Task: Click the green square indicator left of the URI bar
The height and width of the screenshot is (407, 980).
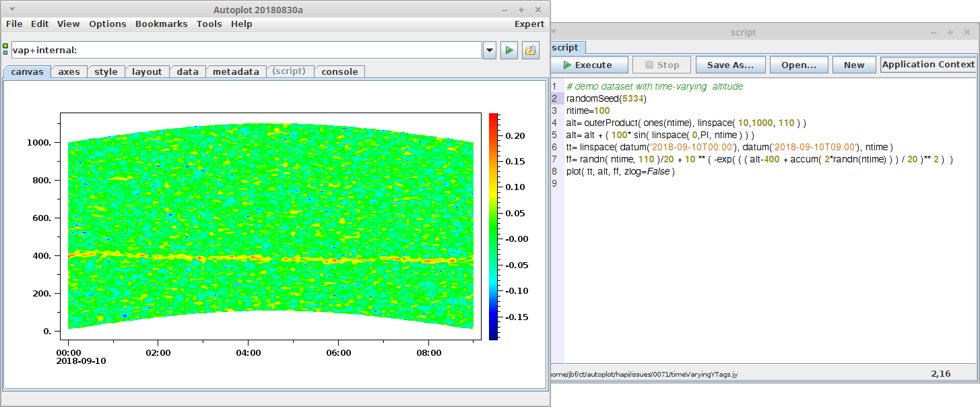Action: [5, 46]
